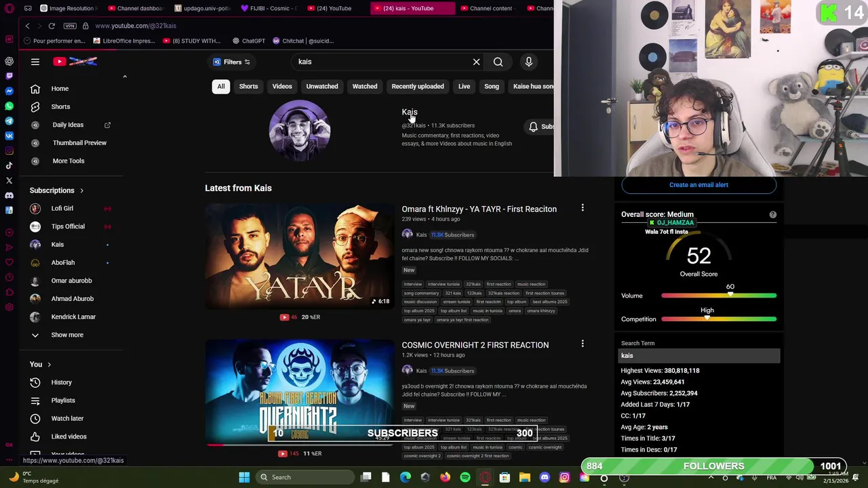Open Firefox from taskbar
The width and height of the screenshot is (868, 488).
pyautogui.click(x=445, y=477)
